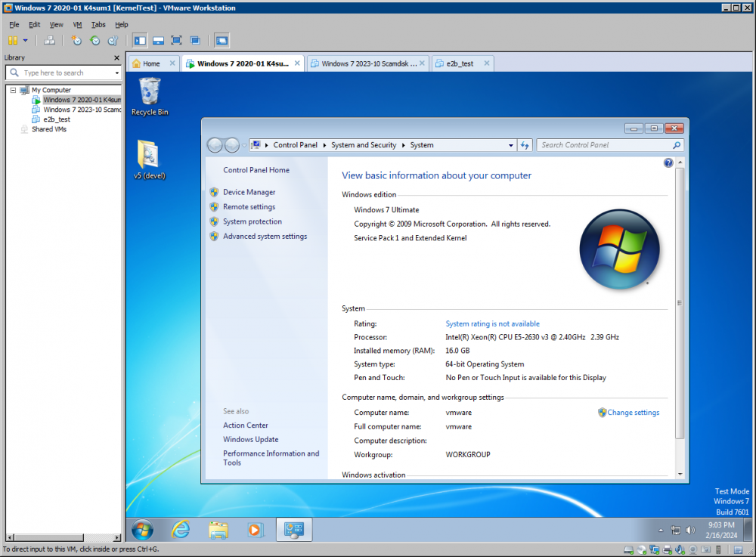
Task: Open the Snapshot Manager
Action: 113,40
